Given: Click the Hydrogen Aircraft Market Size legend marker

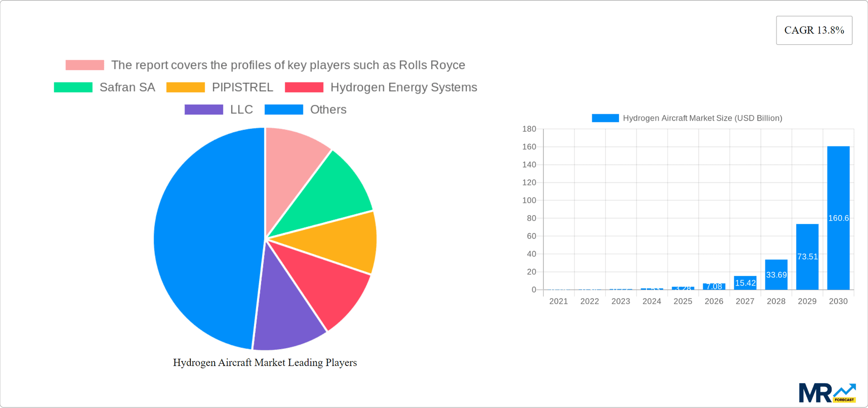Looking at the screenshot, I should click(x=605, y=118).
